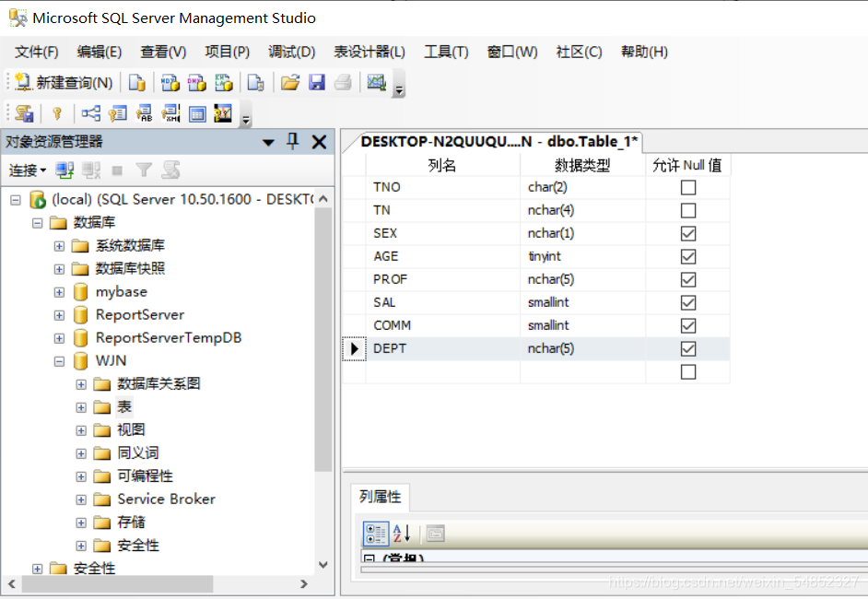Set primary key with the key icon
868x599 pixels.
(x=56, y=113)
